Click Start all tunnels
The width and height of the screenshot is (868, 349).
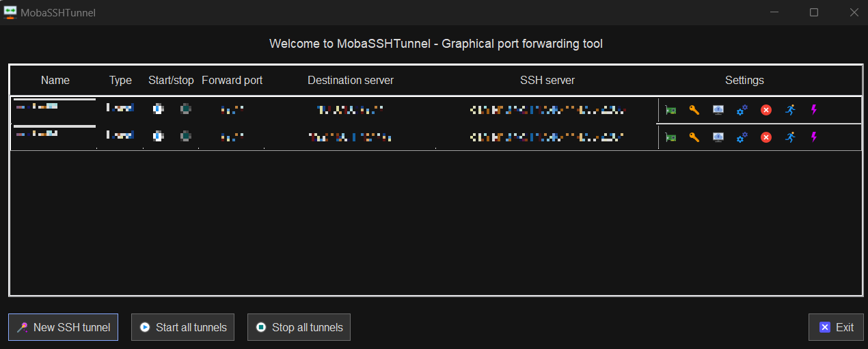pyautogui.click(x=183, y=327)
